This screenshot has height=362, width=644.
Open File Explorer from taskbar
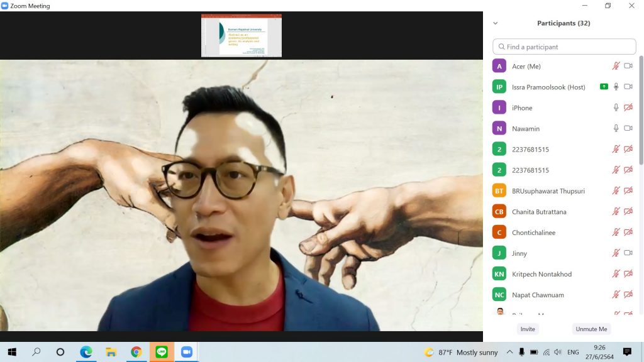(x=111, y=352)
